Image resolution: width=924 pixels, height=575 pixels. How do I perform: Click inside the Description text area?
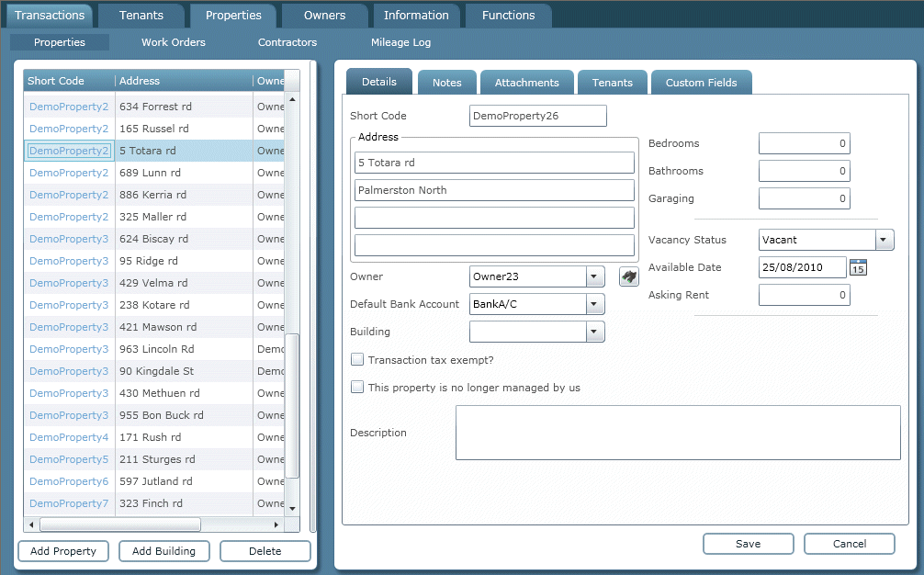[x=678, y=433]
